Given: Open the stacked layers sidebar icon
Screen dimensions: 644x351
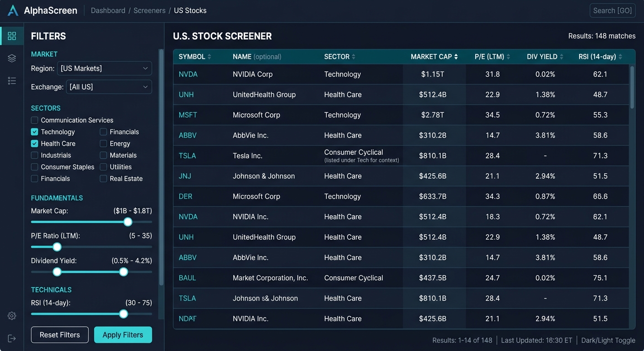Looking at the screenshot, I should [x=12, y=58].
